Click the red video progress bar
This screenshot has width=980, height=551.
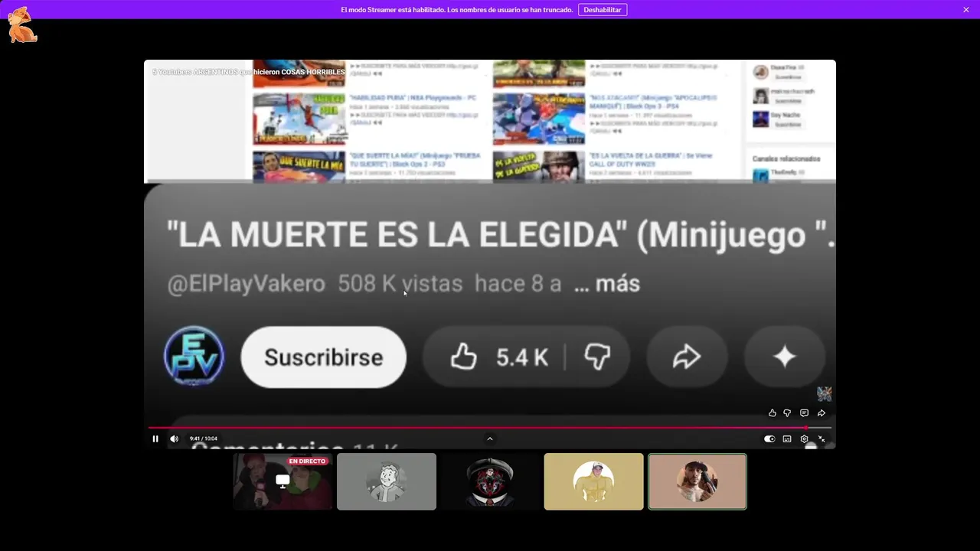[489, 428]
